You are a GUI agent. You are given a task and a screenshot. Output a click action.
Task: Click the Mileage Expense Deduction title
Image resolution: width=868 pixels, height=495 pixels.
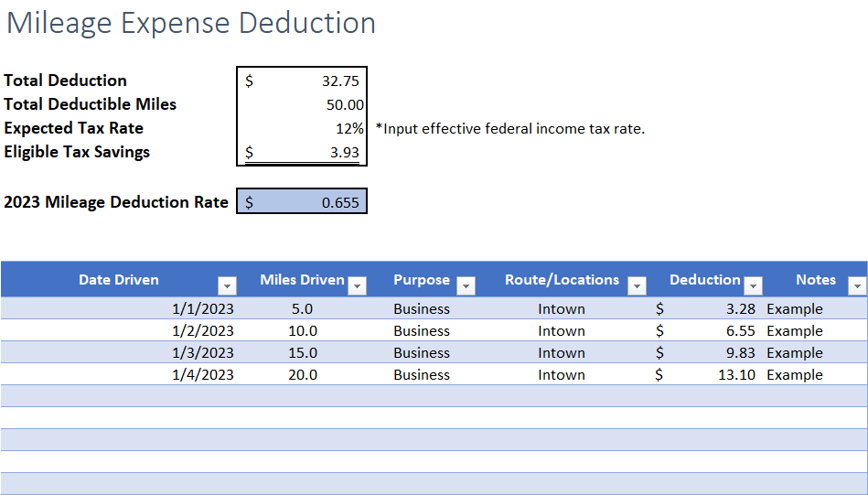pos(191,23)
